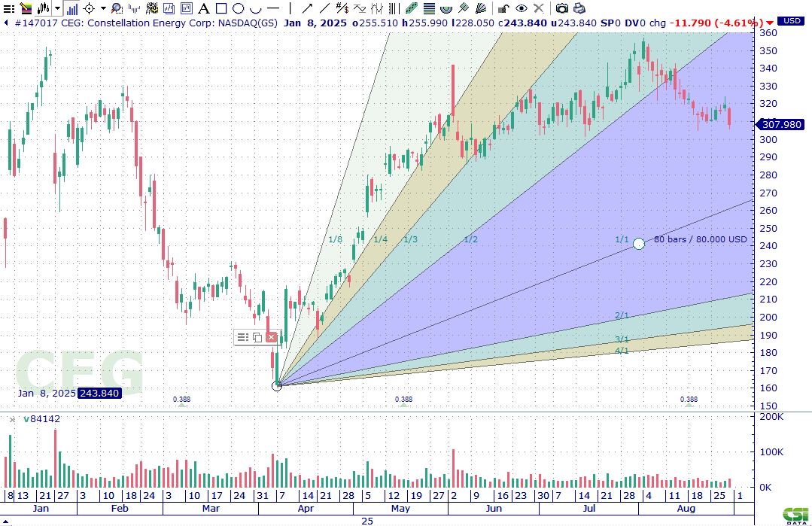Toggle the volume bars chart button

tap(71, 8)
